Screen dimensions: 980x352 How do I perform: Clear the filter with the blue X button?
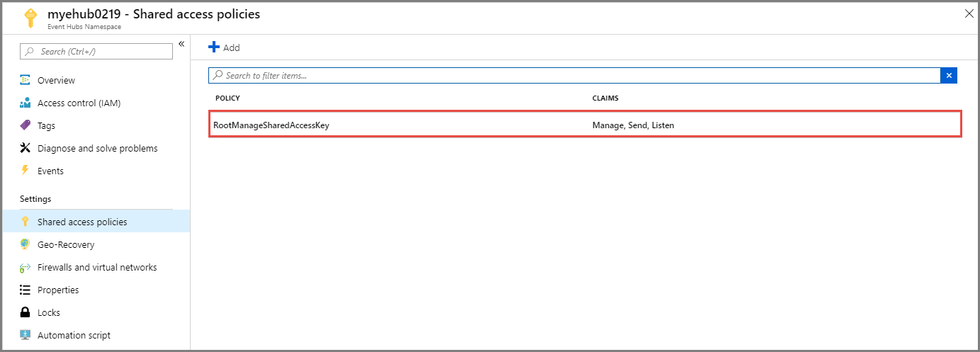(949, 75)
